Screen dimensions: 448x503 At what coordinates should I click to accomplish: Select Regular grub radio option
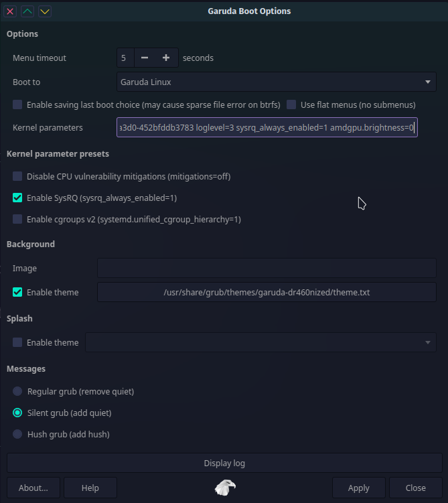point(17,391)
